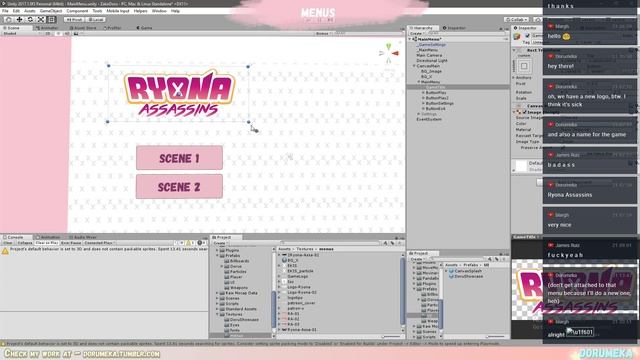Image resolution: width=640 pixels, height=360 pixels.
Task: Open the Project panel Create dropdown
Action: 220,243
